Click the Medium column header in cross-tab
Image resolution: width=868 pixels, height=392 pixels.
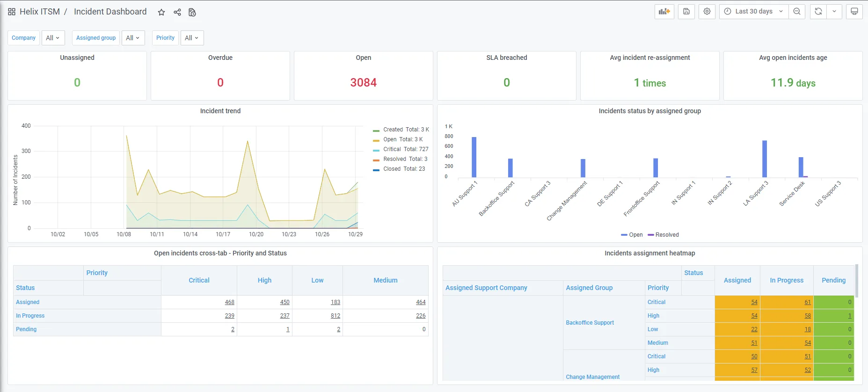386,280
